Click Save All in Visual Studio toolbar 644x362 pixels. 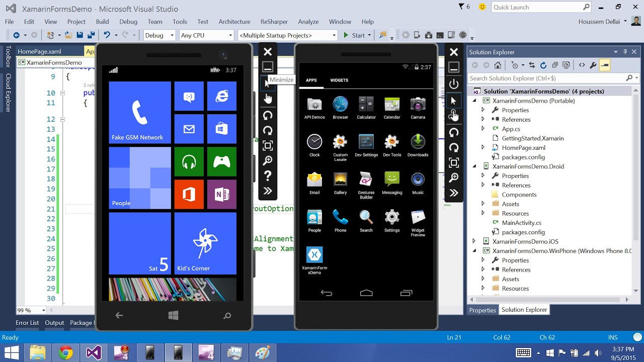pyautogui.click(x=91, y=35)
